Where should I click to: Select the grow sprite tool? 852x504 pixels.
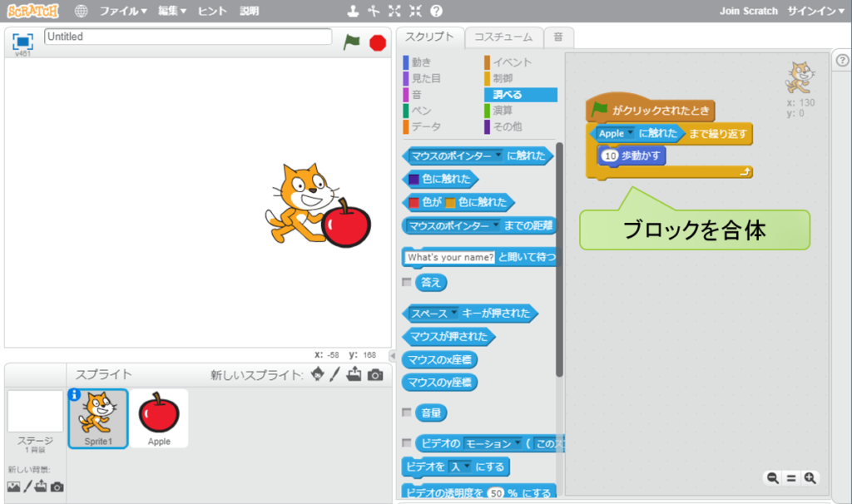click(x=394, y=12)
